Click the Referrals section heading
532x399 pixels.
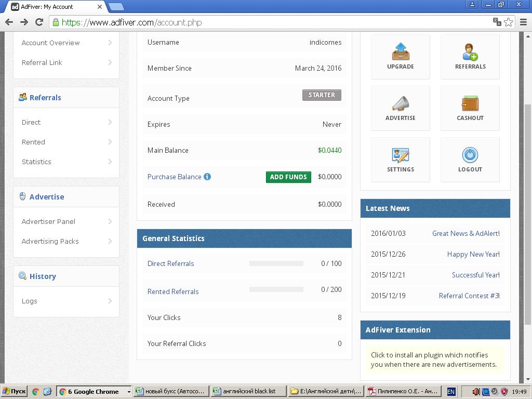[45, 97]
